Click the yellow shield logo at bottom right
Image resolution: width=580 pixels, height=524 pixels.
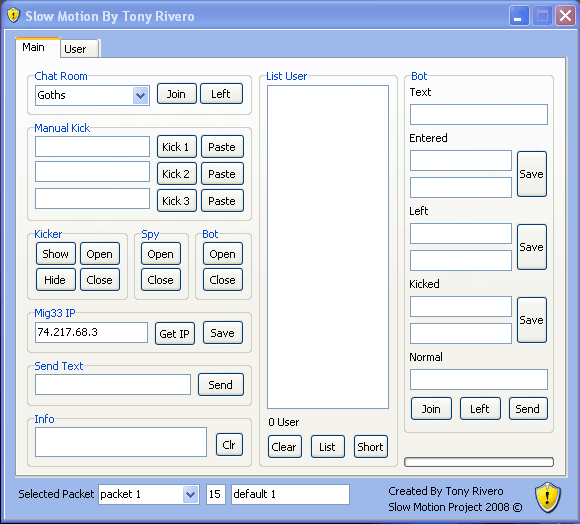pos(547,497)
